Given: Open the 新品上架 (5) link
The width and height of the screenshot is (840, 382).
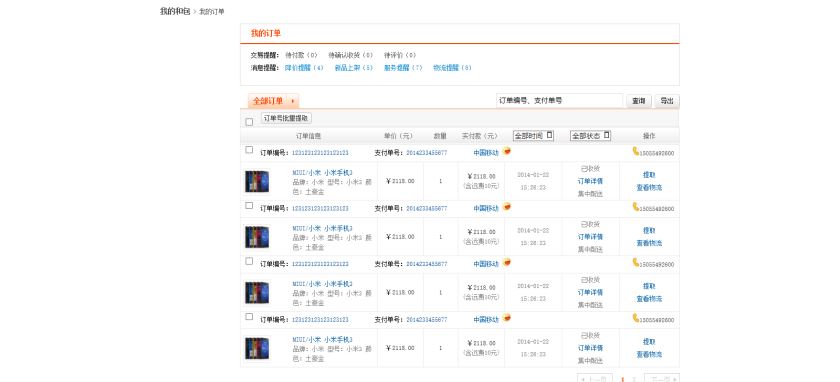Looking at the screenshot, I should 354,68.
